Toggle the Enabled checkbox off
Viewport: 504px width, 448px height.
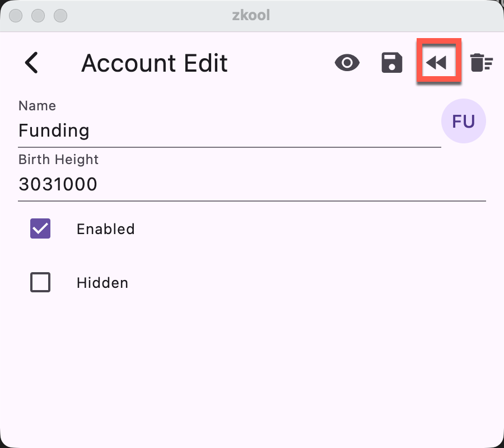[x=40, y=228]
